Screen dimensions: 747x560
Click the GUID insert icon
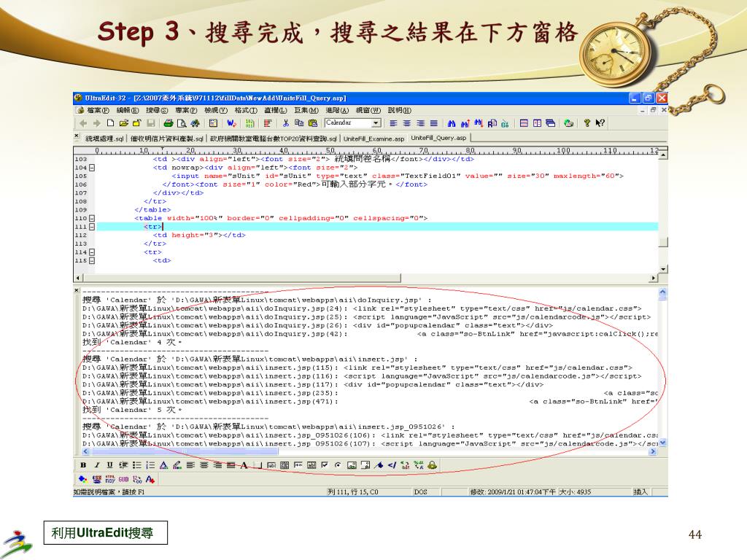coord(124,479)
